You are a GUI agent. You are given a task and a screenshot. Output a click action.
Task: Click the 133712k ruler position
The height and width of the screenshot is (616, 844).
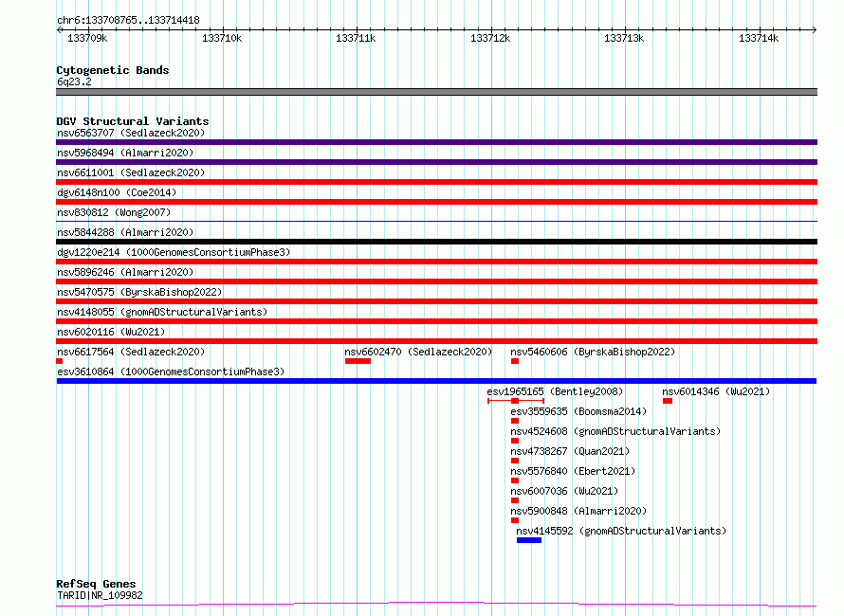[x=490, y=38]
